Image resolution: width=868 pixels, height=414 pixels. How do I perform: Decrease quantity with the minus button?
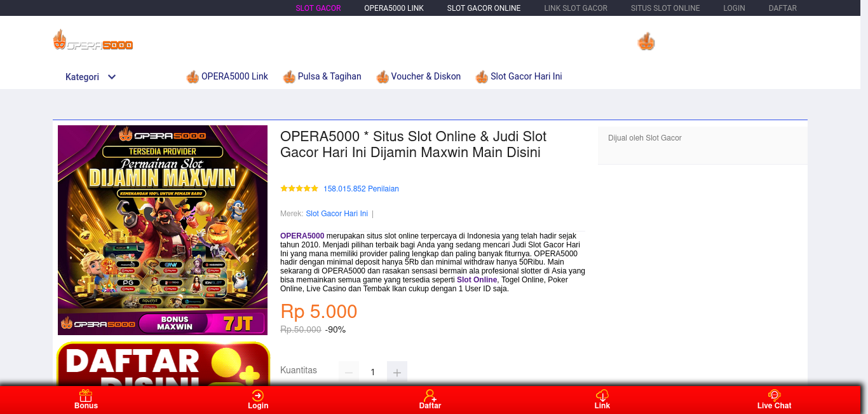click(x=349, y=373)
